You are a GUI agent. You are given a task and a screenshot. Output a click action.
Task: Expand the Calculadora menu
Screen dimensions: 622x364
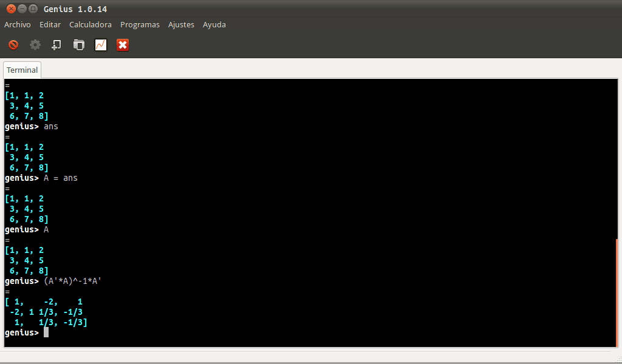91,25
